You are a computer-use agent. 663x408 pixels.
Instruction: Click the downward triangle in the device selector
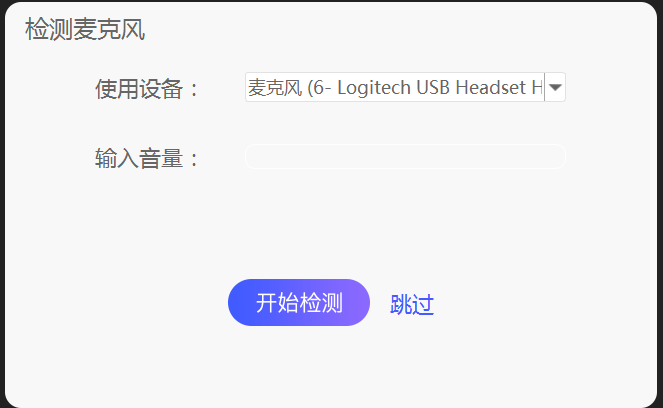point(555,87)
